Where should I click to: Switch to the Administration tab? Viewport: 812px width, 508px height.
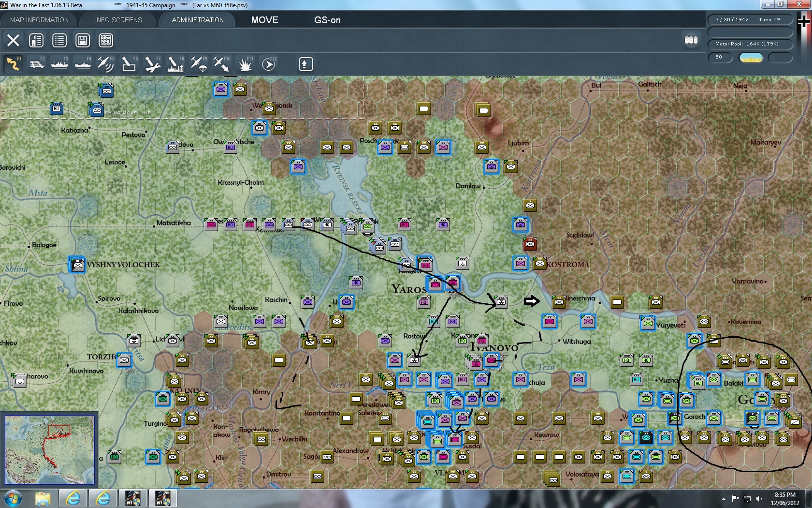pos(198,20)
